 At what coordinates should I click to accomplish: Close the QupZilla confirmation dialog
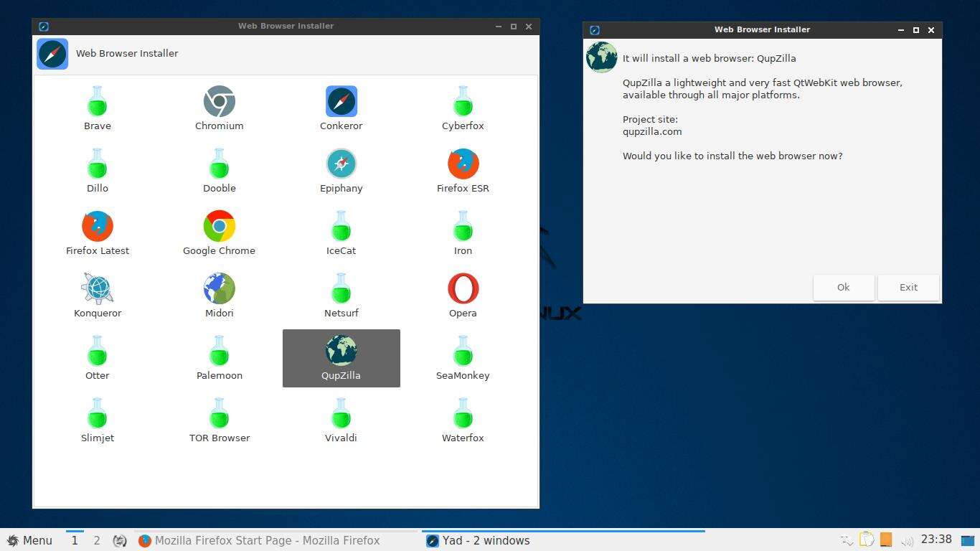pyautogui.click(x=931, y=30)
